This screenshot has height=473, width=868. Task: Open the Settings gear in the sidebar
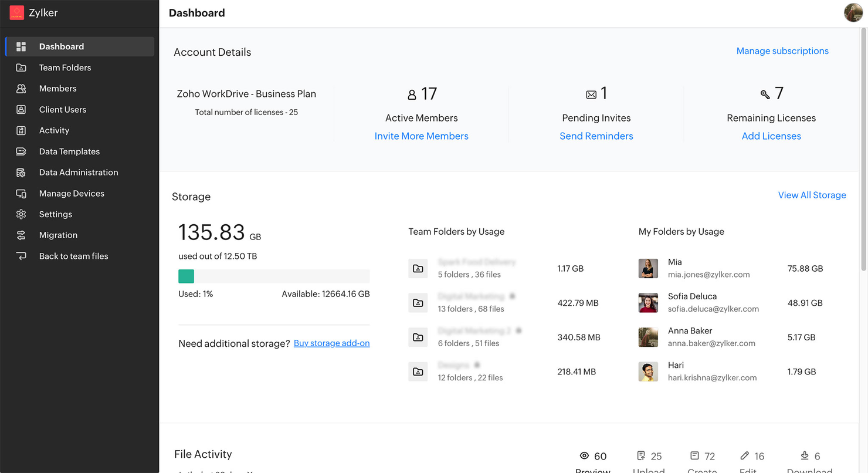pyautogui.click(x=22, y=214)
